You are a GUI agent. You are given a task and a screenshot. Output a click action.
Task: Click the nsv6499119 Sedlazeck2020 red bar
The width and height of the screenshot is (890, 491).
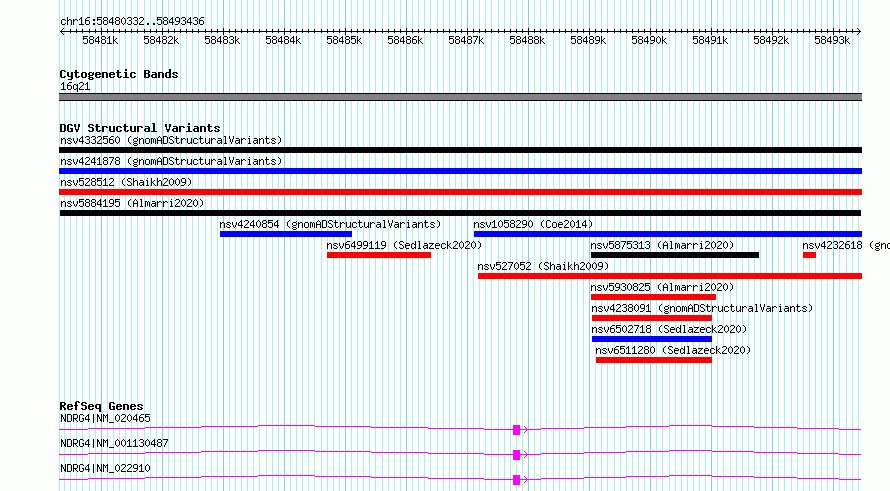pos(379,255)
